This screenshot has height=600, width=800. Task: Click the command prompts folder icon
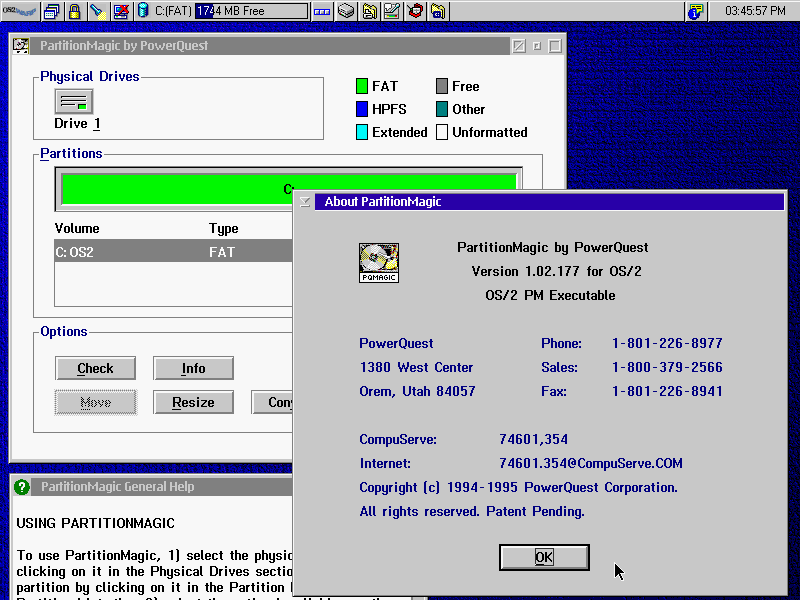pos(438,11)
